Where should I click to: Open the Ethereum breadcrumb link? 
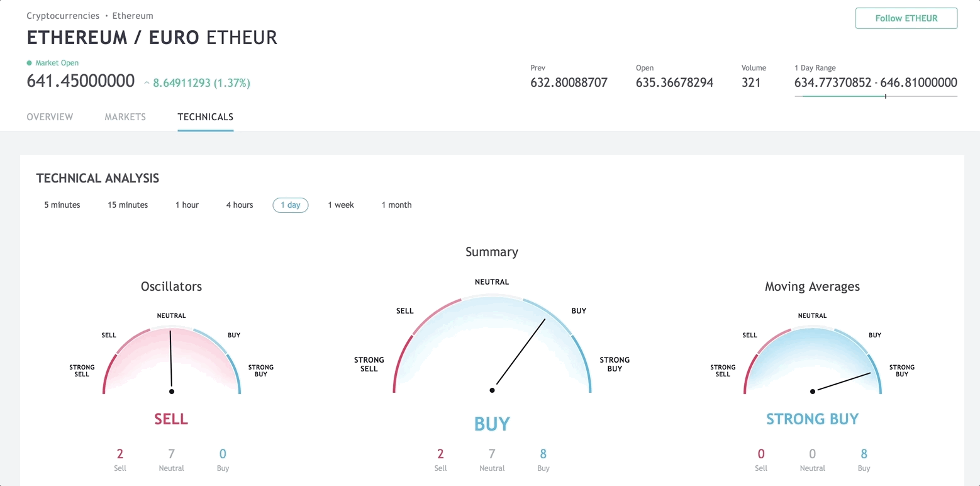pos(133,16)
